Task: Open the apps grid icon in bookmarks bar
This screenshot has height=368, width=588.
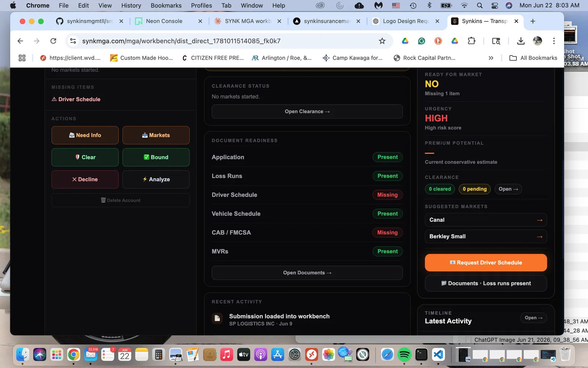Action: [22, 58]
